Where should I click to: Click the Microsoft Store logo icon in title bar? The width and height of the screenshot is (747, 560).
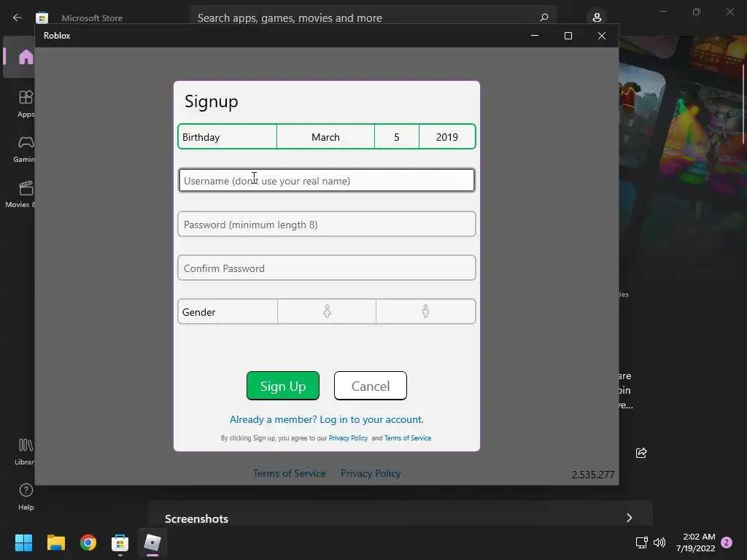click(x=42, y=17)
